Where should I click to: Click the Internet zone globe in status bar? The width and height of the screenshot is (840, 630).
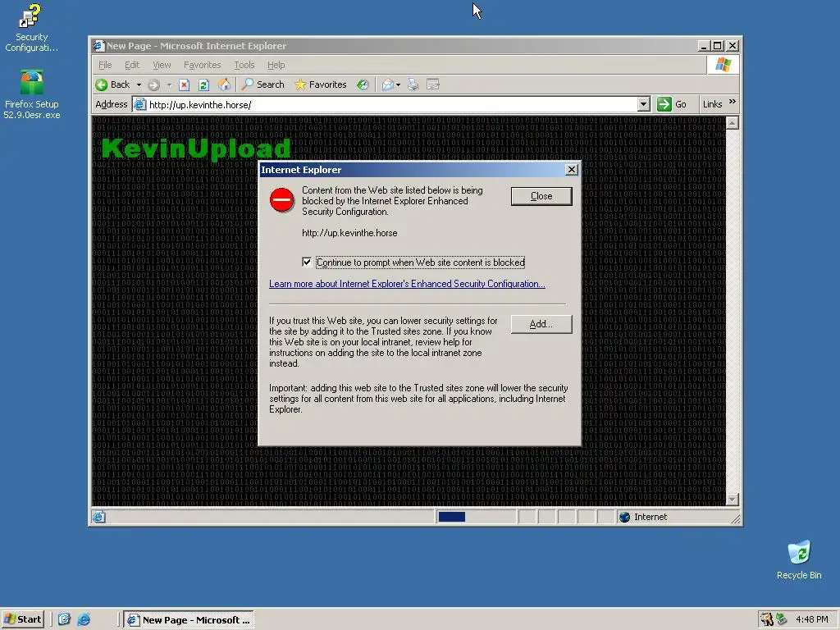624,517
